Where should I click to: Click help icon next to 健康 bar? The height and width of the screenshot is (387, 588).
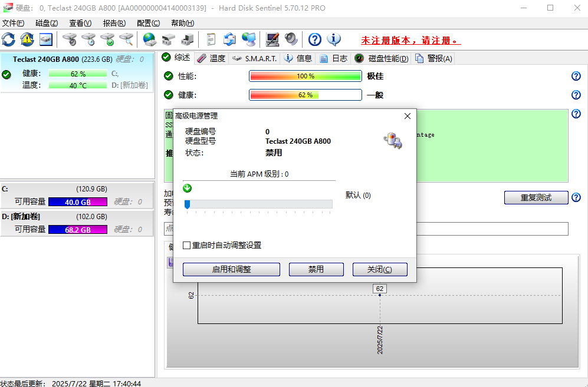point(576,95)
